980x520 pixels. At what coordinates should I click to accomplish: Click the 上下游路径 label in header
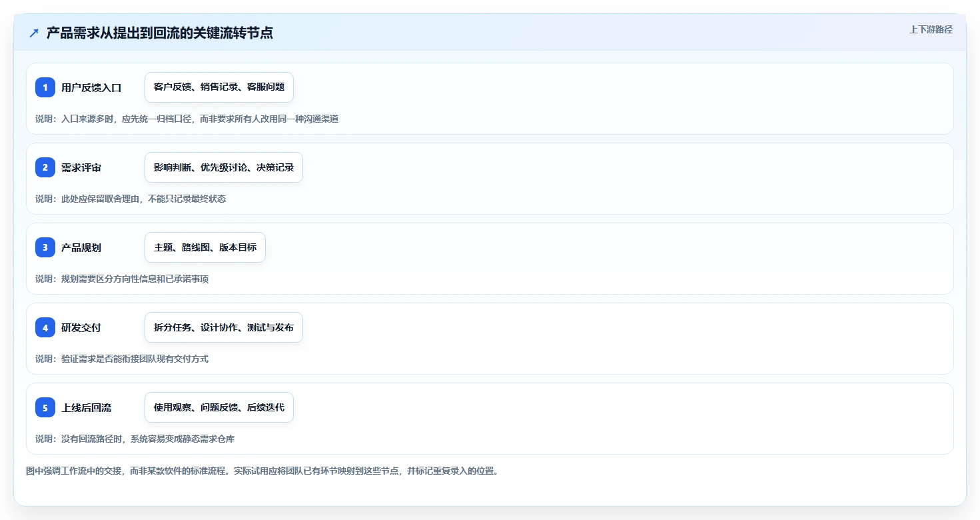click(x=931, y=29)
